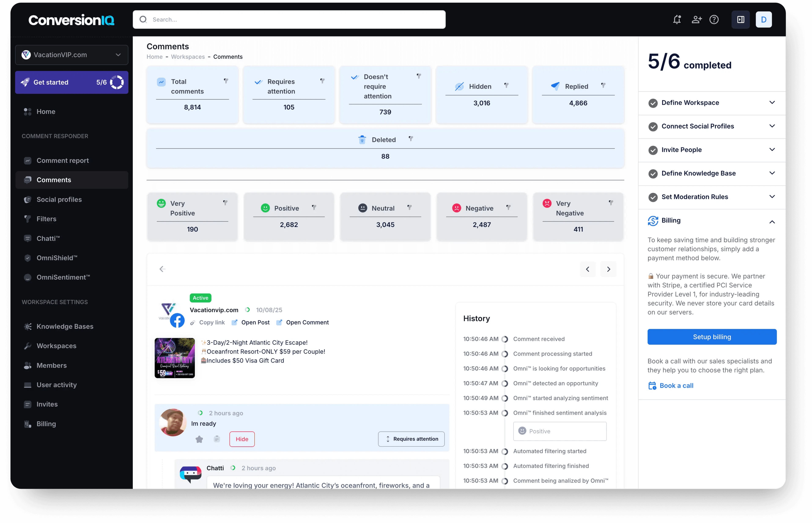
Task: Click the ConversionIQ logo
Action: [71, 20]
